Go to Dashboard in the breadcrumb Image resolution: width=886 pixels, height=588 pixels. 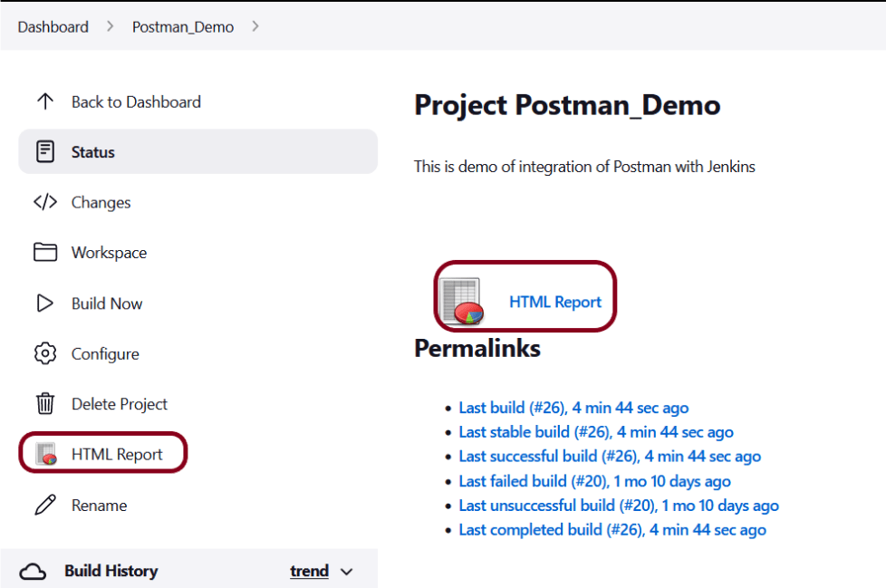coord(53,27)
